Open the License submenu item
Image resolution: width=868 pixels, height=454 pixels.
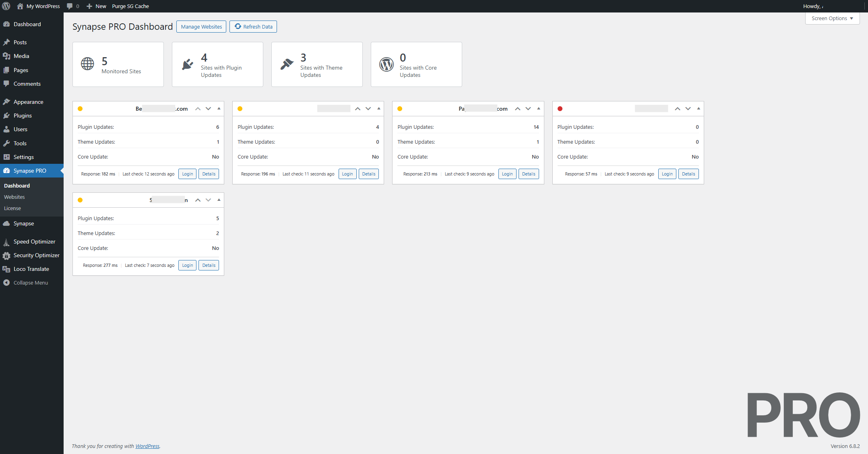click(x=12, y=208)
